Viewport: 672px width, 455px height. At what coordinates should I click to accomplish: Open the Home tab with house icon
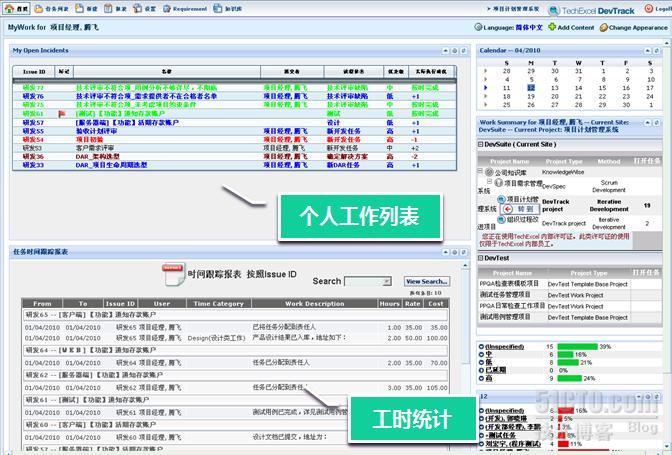click(16, 8)
